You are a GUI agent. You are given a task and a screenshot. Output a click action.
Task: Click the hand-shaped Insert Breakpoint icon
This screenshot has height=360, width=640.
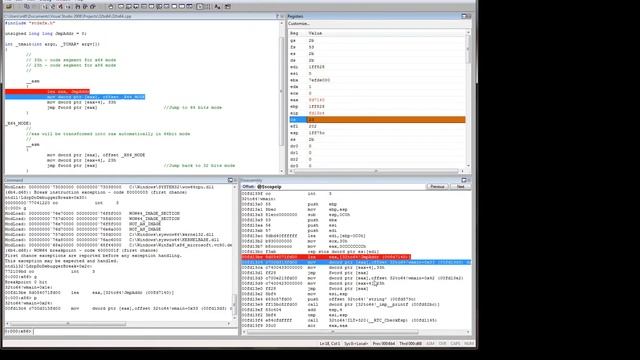111,7
